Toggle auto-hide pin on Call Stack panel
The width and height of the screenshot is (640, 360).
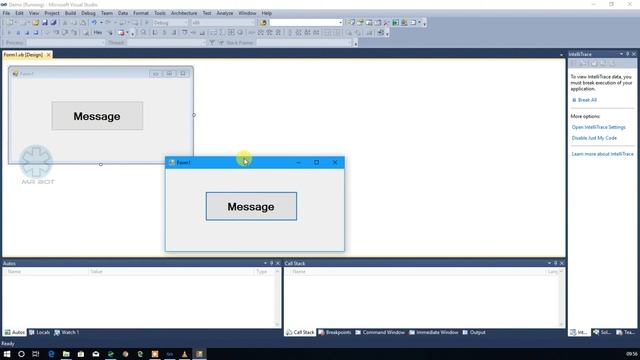[556, 263]
